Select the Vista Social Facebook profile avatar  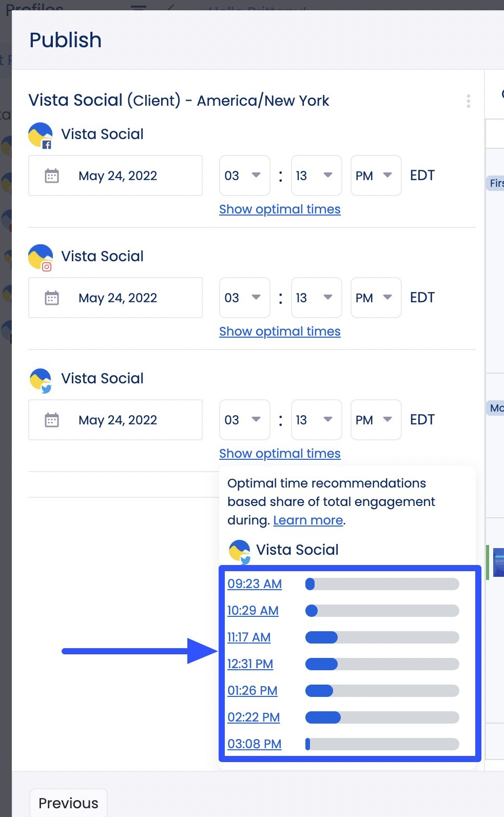(40, 134)
